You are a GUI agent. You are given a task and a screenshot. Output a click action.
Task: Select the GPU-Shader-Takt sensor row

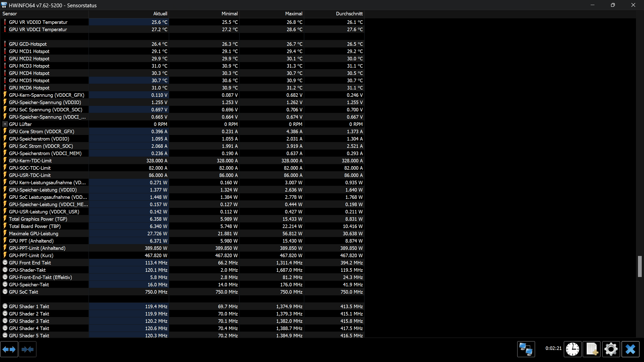27,270
